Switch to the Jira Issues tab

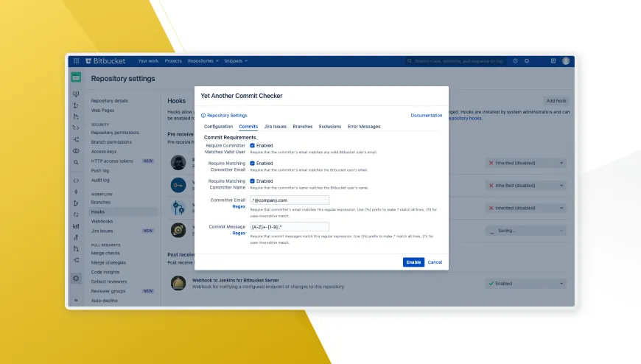275,127
